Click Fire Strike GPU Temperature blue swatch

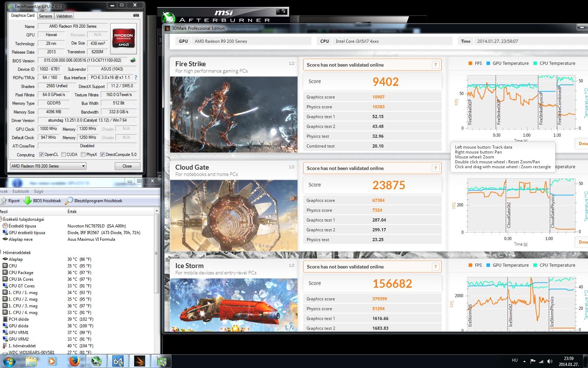pyautogui.click(x=488, y=63)
